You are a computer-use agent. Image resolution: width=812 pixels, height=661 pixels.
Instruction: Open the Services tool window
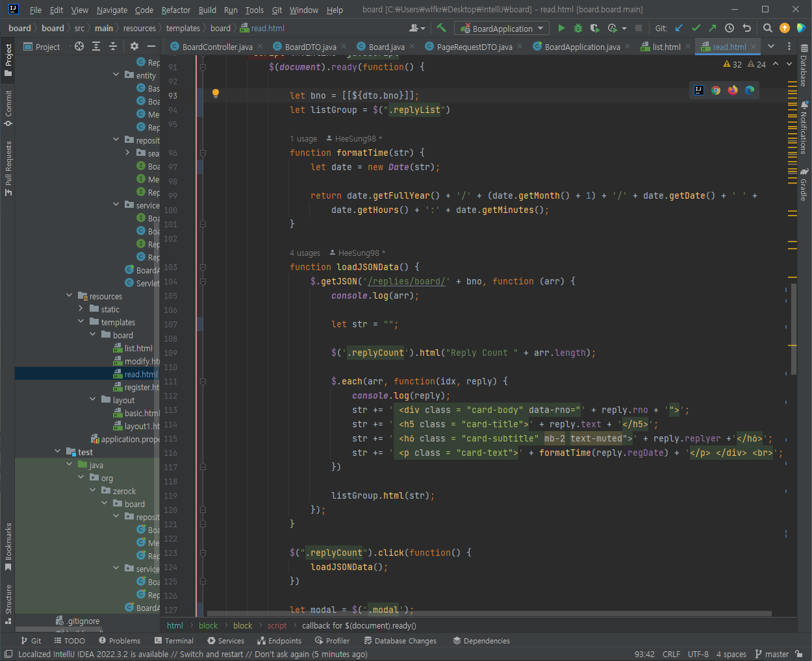point(225,640)
